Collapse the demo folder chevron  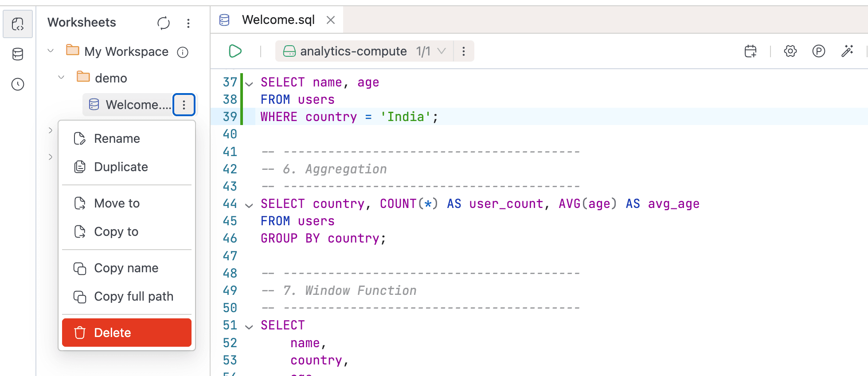click(x=61, y=78)
